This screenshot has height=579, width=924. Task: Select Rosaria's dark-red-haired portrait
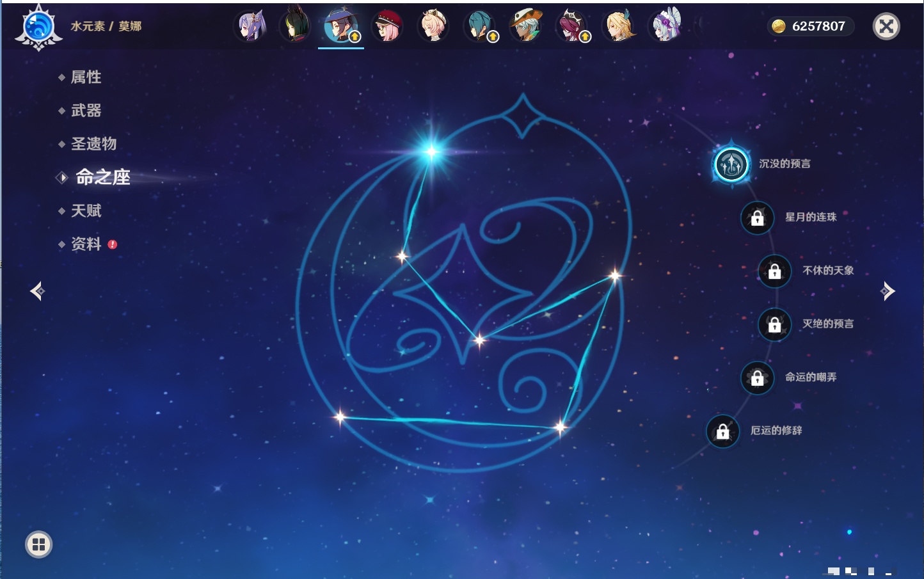point(571,26)
